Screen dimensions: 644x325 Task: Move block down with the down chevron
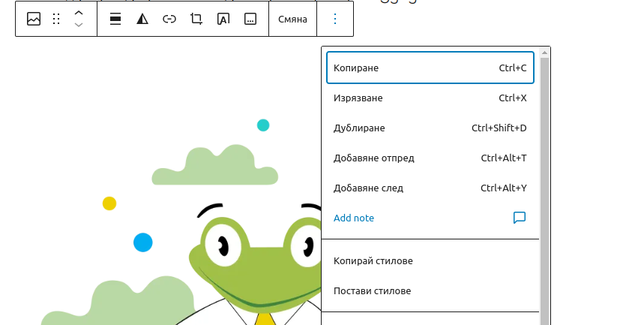point(79,26)
